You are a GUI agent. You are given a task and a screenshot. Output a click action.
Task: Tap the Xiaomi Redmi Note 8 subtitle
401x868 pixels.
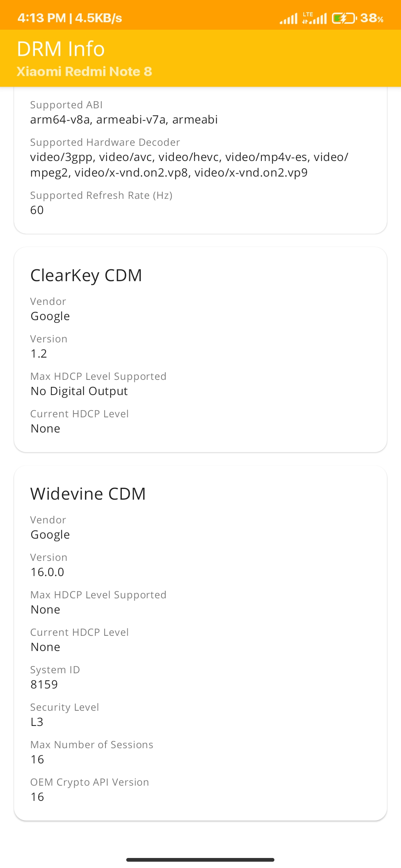tap(84, 71)
